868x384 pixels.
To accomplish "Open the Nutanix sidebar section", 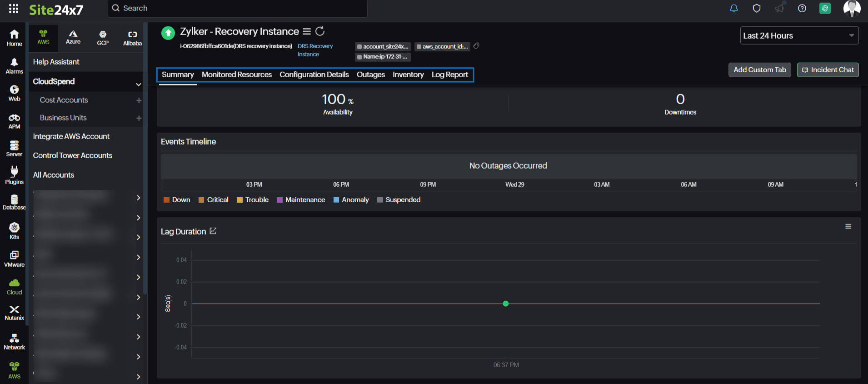I will [x=14, y=313].
